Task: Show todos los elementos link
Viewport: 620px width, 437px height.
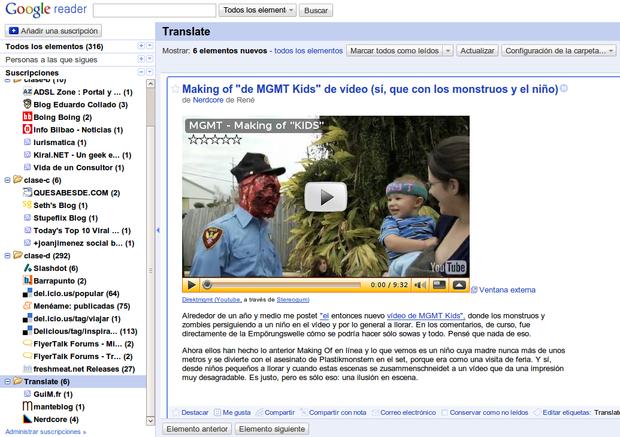Action: click(308, 51)
